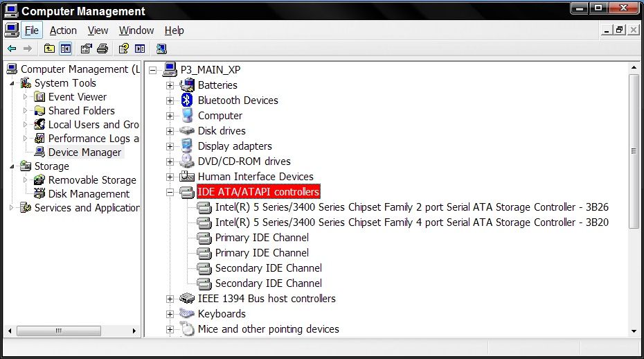Click the Scan for hardware changes icon
The width and height of the screenshot is (644, 359).
(x=161, y=49)
